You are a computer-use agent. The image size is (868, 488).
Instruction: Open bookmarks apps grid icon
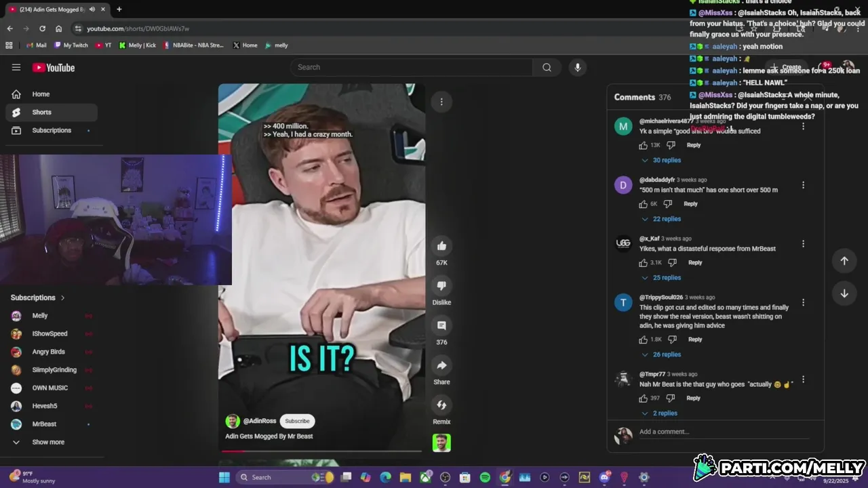[x=9, y=45]
